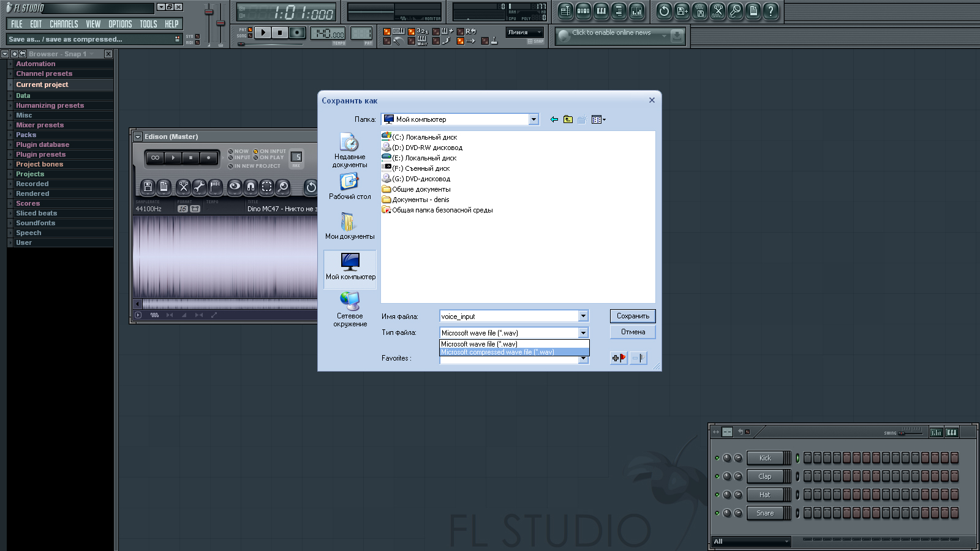The image size is (980, 551).
Task: Click Edison's magnifier zoom icon
Action: pos(282,187)
